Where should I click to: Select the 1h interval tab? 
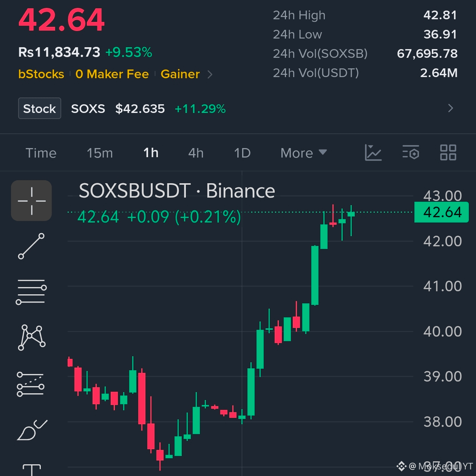click(151, 153)
